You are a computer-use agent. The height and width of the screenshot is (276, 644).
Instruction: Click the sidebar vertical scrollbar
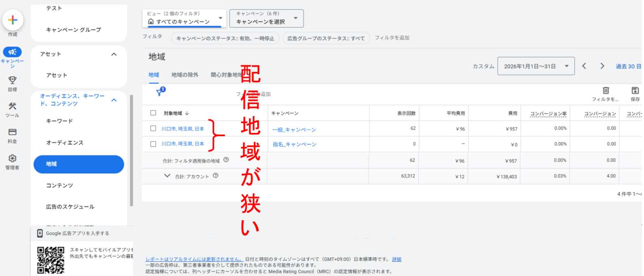131,150
